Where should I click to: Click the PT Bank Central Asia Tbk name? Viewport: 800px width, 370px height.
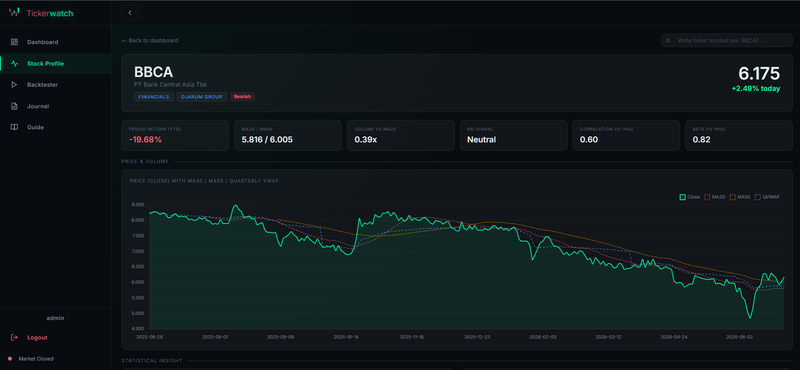pos(170,85)
